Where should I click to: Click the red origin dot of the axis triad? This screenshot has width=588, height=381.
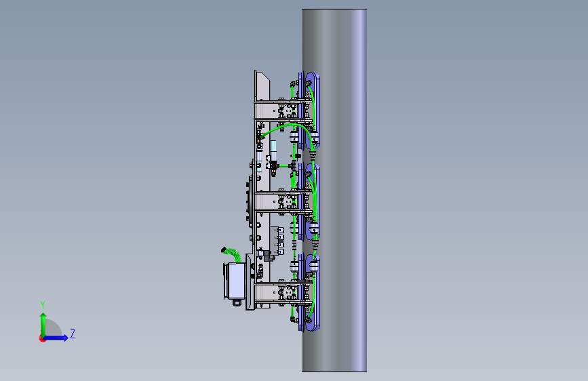pyautogui.click(x=41, y=338)
